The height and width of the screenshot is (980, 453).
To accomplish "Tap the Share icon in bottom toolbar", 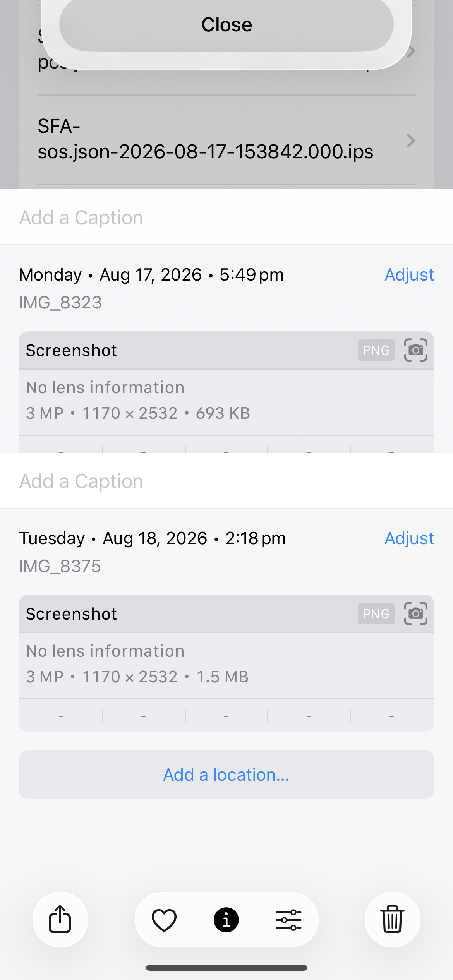I will coord(60,919).
